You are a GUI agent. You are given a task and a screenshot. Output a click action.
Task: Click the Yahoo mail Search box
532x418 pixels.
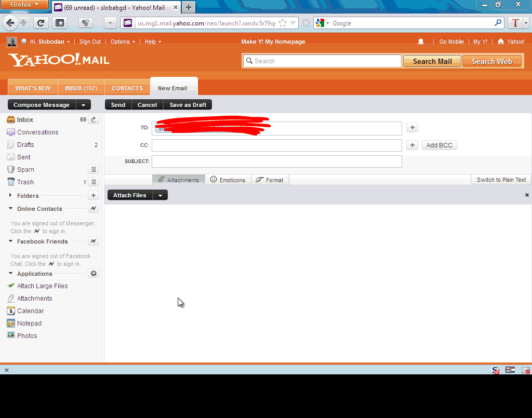coord(322,61)
